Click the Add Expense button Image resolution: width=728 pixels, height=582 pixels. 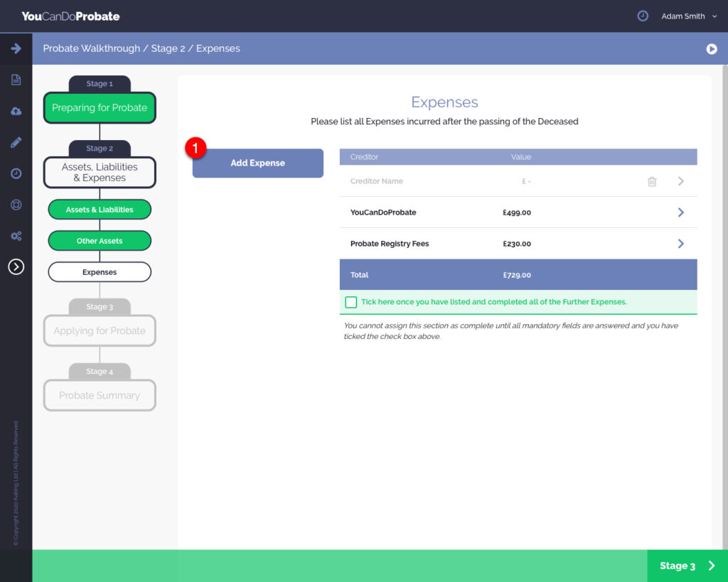pos(257,163)
